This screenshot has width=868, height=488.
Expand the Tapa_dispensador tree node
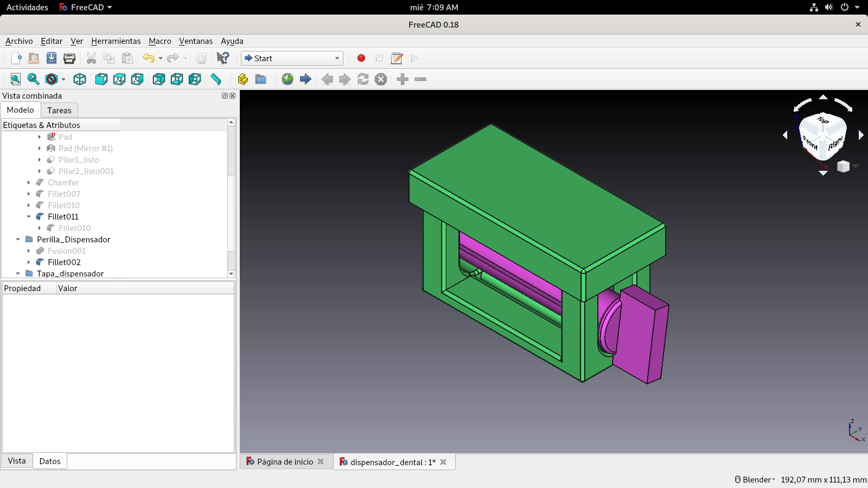click(x=17, y=274)
